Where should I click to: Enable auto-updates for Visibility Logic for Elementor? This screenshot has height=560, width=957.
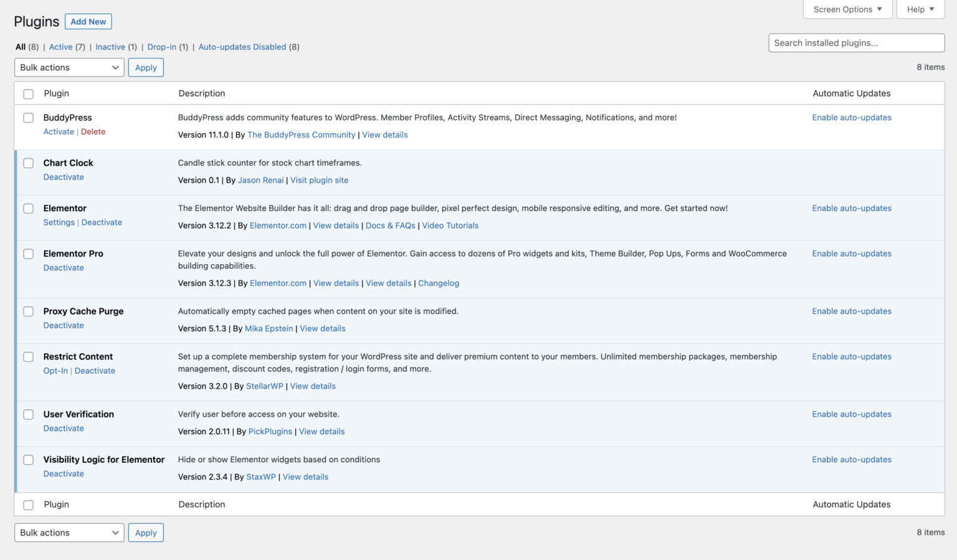click(852, 460)
